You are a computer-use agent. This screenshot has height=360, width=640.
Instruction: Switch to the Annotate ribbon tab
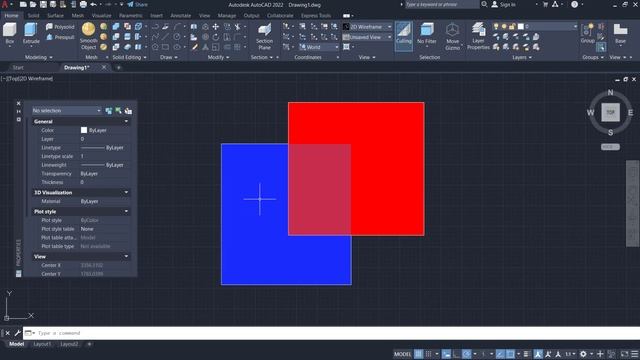(180, 16)
